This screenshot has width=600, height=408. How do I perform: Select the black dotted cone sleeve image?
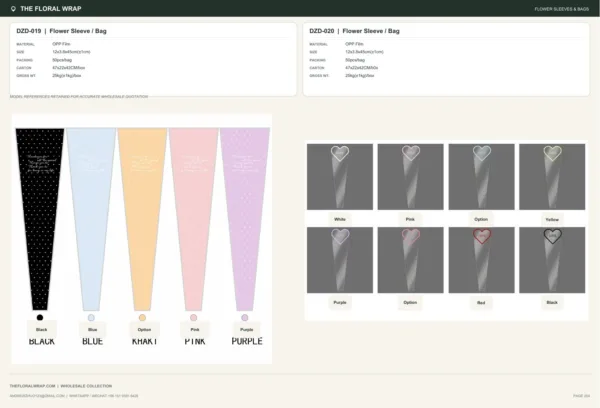(40, 219)
